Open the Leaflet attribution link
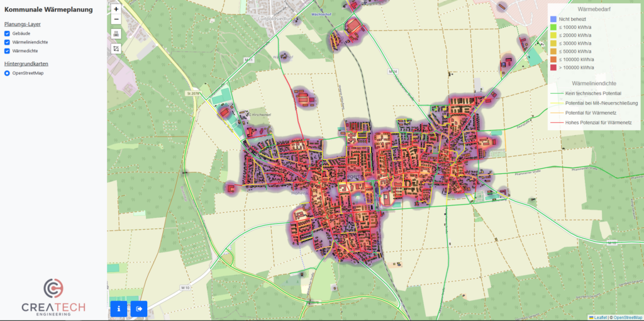The width and height of the screenshot is (644, 321). 600,317
